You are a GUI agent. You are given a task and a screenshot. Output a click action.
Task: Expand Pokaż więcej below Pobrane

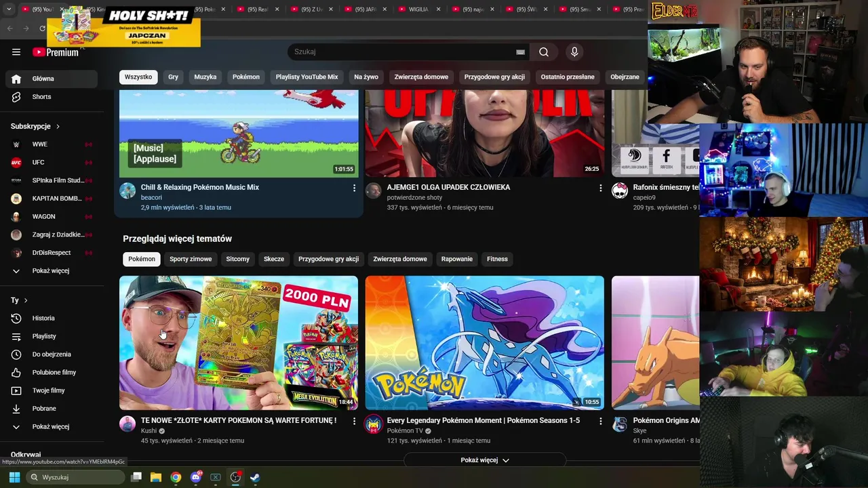point(52,427)
